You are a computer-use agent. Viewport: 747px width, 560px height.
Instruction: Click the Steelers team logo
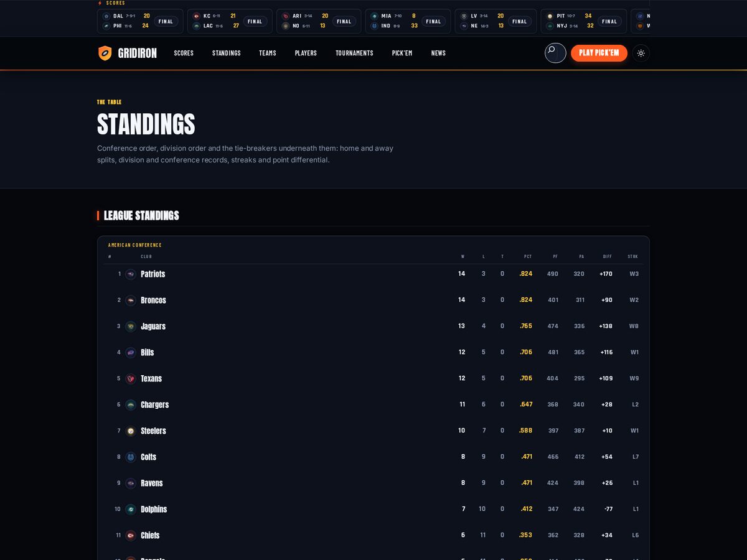[x=131, y=431]
